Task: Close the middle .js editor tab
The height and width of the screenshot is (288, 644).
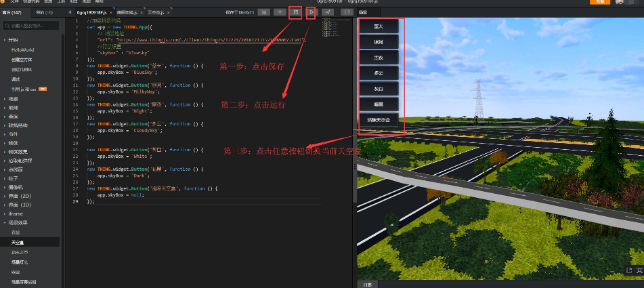Action: 142,13
